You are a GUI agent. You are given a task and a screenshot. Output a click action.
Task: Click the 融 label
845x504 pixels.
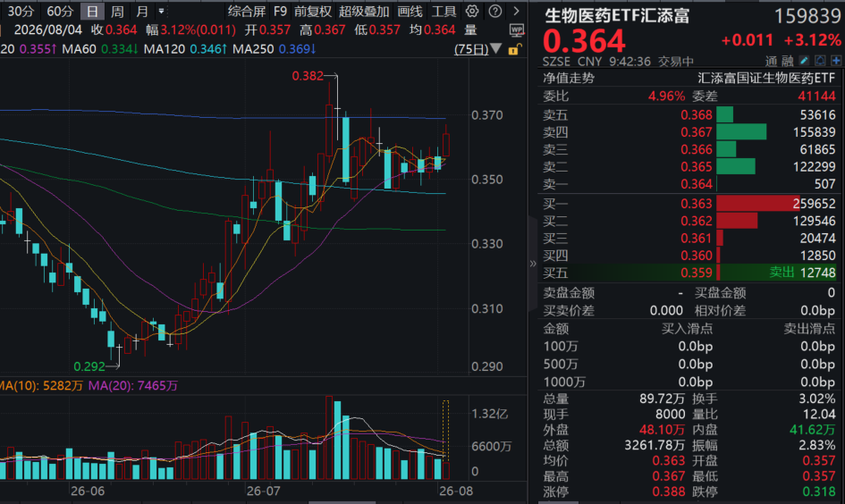point(788,61)
